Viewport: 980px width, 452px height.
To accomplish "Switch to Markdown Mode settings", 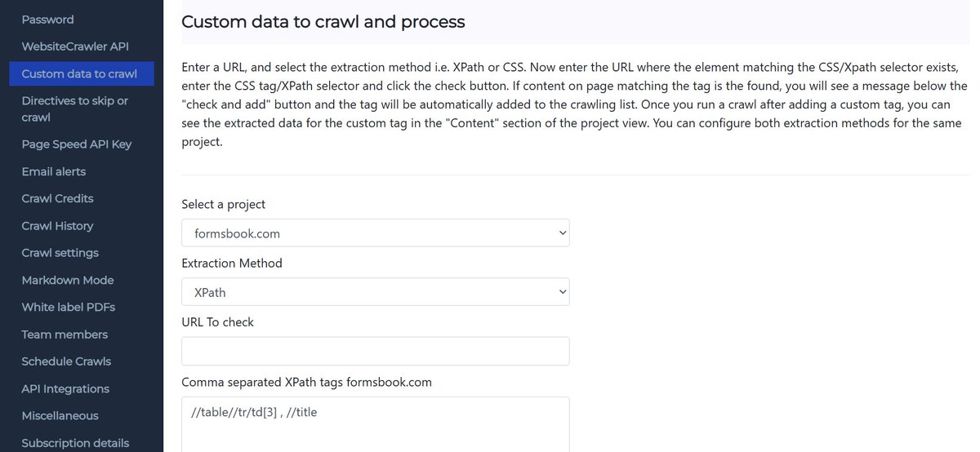I will coord(68,280).
